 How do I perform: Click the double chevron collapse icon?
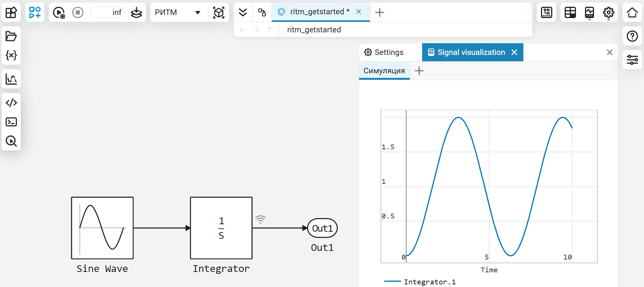[243, 12]
